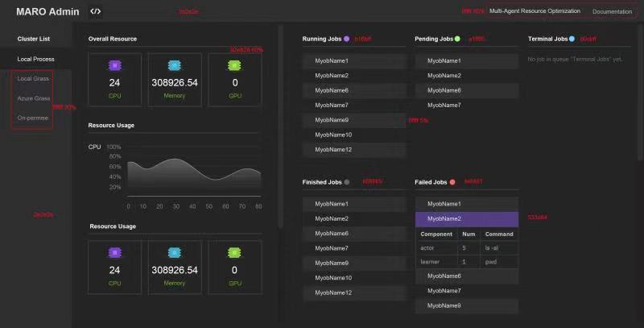Open MyobName1 in Pending Jobs
This screenshot has height=328, width=644.
point(467,60)
